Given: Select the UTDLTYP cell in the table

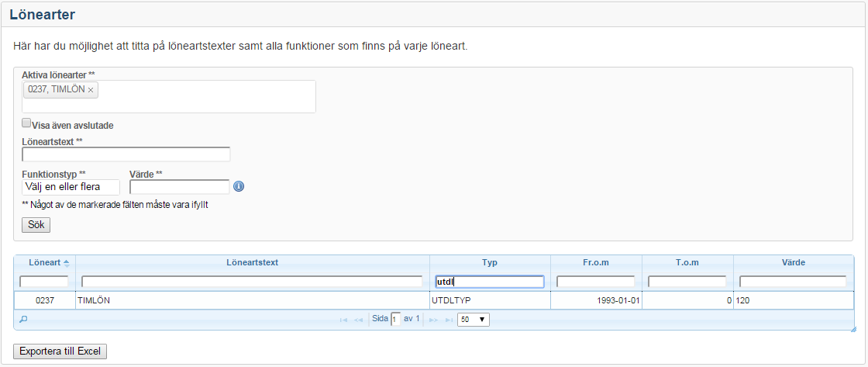Looking at the screenshot, I should coord(490,300).
